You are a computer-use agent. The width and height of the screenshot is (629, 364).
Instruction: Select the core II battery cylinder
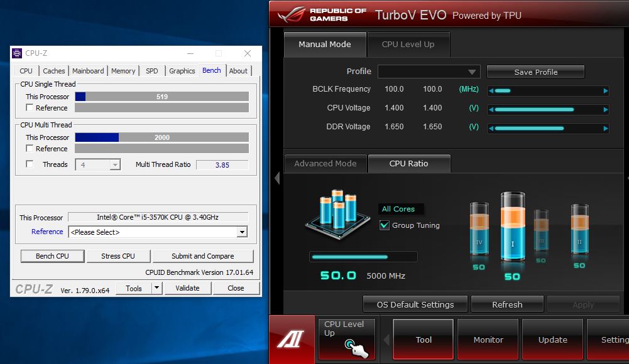[579, 229]
